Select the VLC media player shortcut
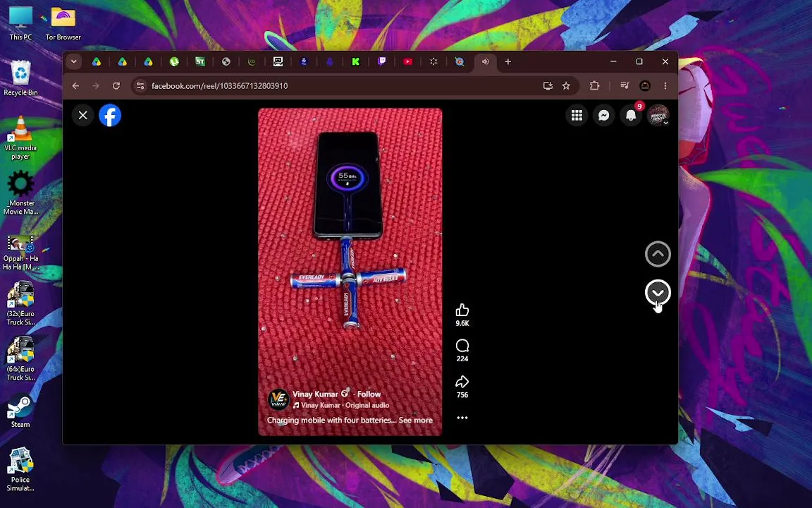The height and width of the screenshot is (508, 812). (20, 138)
